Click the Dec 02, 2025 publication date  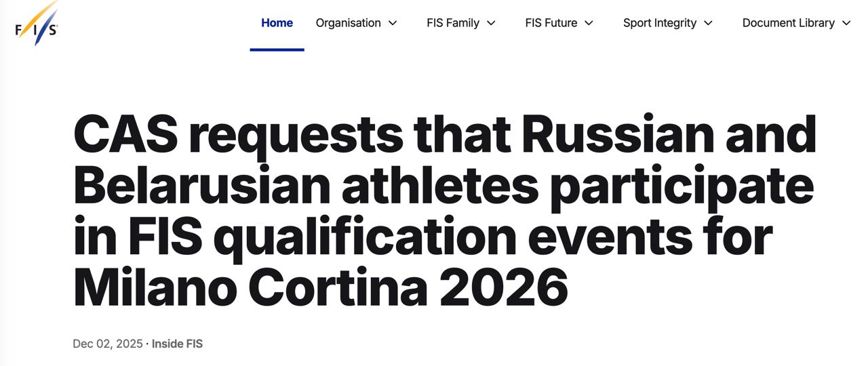tap(107, 344)
